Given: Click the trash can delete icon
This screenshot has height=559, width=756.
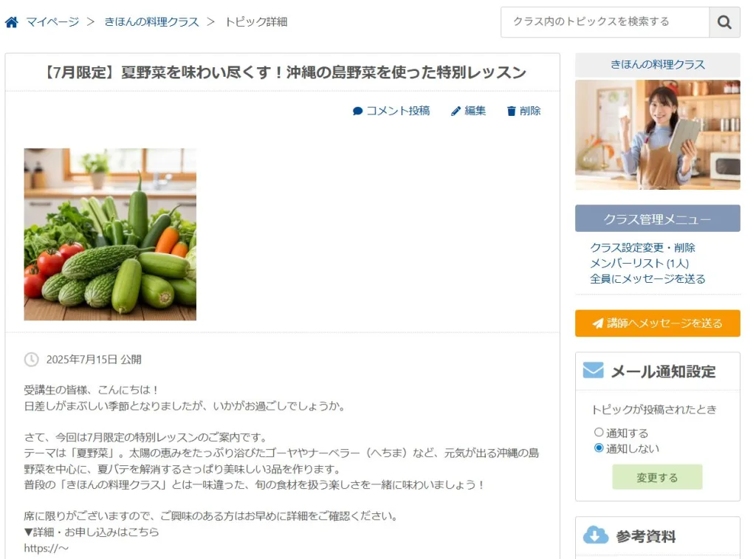Looking at the screenshot, I should (511, 112).
